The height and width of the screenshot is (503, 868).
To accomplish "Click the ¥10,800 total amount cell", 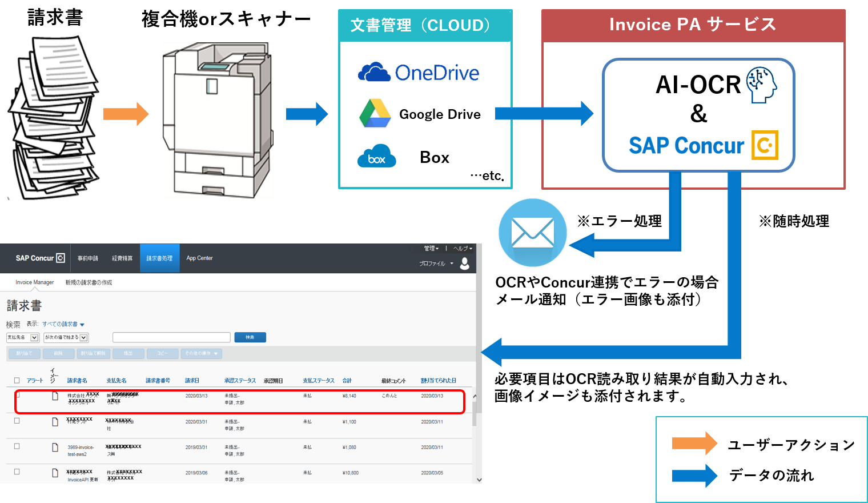I will [350, 473].
